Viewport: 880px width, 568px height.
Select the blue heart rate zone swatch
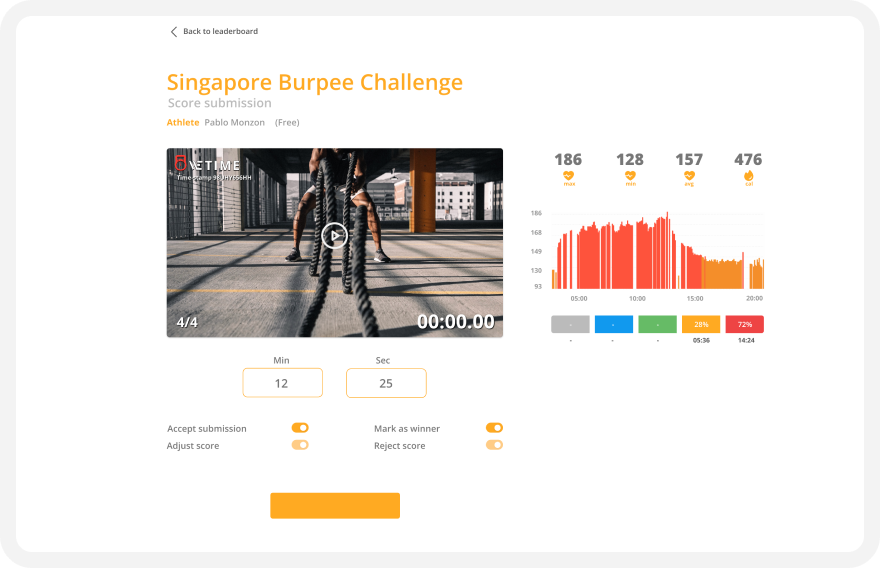coord(614,324)
